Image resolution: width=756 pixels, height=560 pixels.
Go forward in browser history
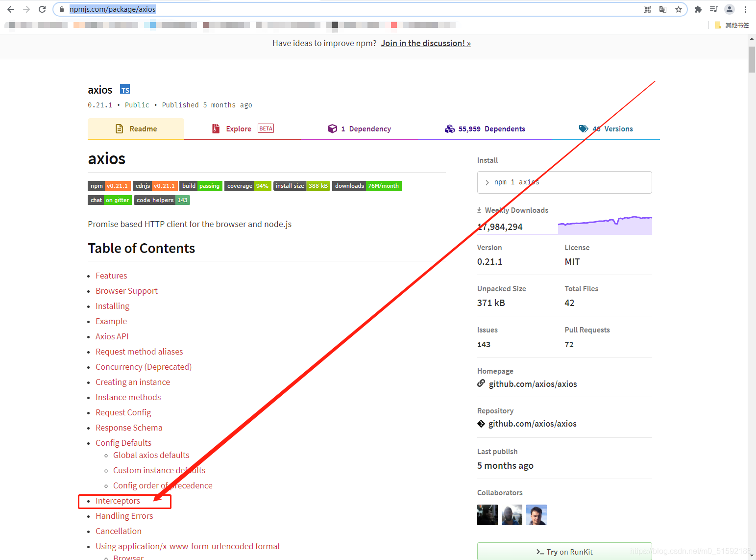click(x=26, y=9)
